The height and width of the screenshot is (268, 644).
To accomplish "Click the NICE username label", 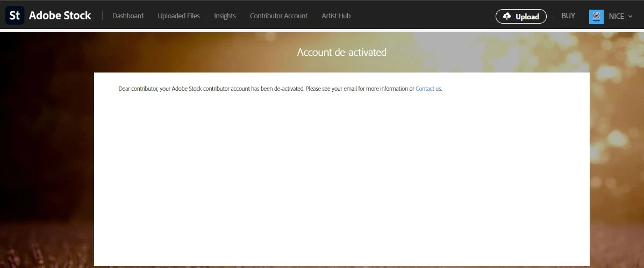I will 617,17.
